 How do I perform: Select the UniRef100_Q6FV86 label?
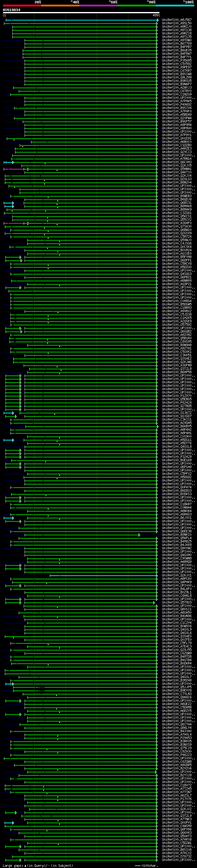point(177,829)
